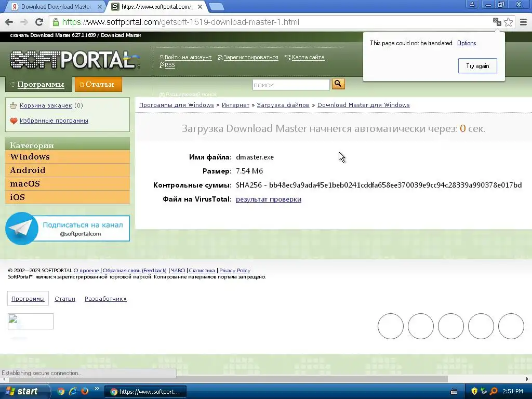Screen dimensions: 532x399
Task: Open the Статьи site tab
Action: pyautogui.click(x=98, y=85)
